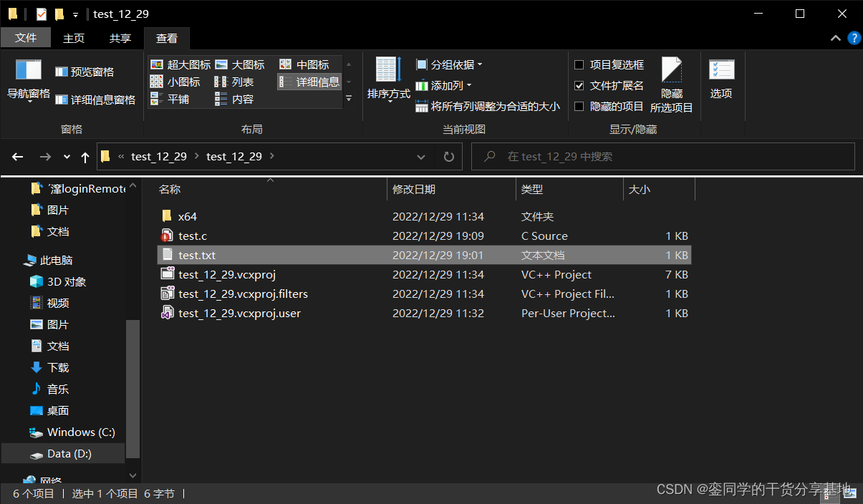
Task: Select test.txt file row
Action: click(x=424, y=255)
